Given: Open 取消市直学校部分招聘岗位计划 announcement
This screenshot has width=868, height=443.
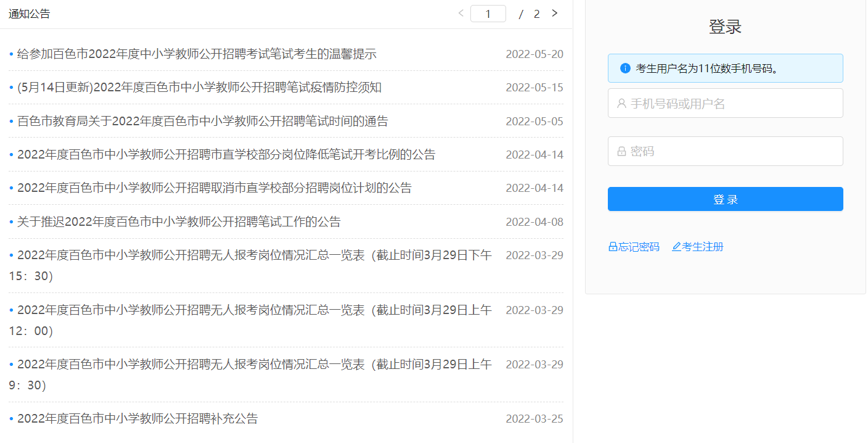Looking at the screenshot, I should coord(215,188).
